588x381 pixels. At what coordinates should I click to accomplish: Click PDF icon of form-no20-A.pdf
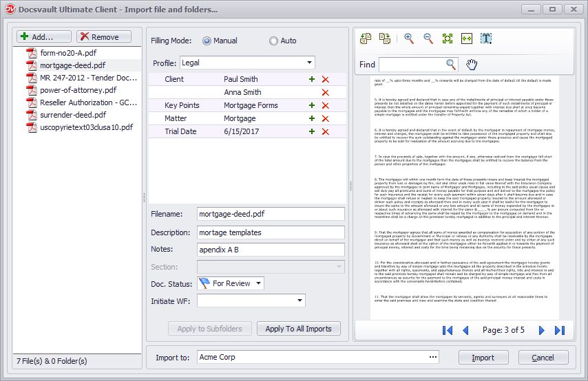pos(32,53)
